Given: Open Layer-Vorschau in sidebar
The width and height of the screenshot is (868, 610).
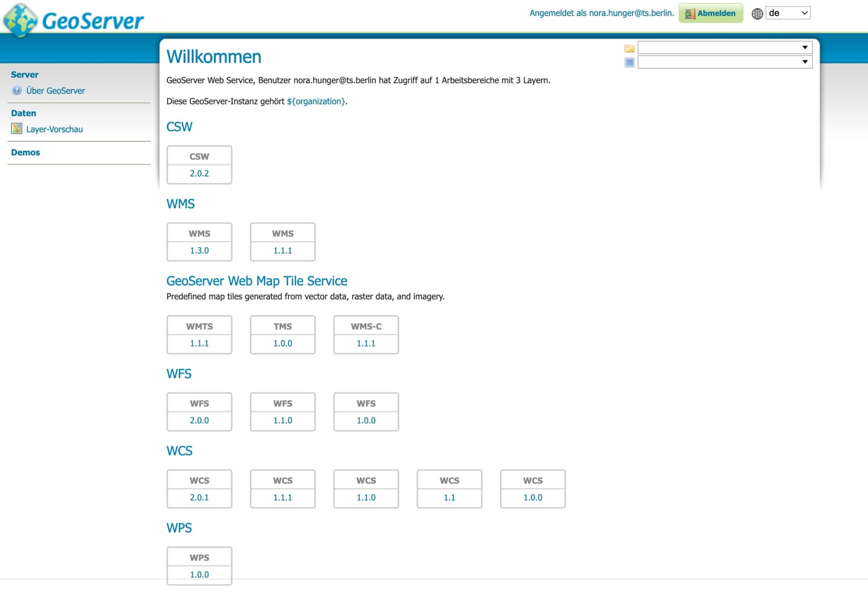Looking at the screenshot, I should click(54, 129).
